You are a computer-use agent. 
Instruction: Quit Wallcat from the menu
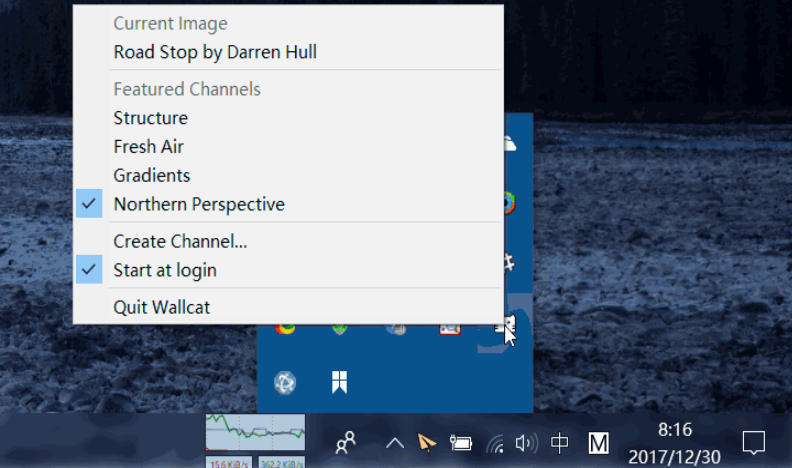tap(162, 307)
